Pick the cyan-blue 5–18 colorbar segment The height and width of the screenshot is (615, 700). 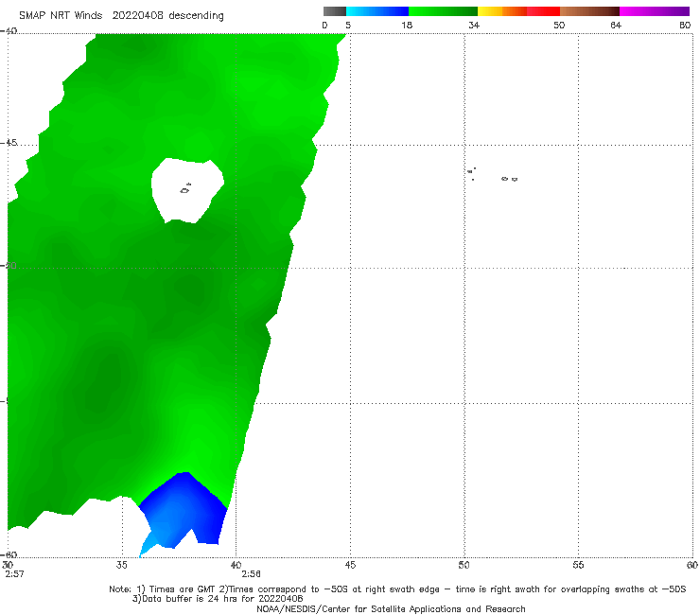tap(377, 11)
